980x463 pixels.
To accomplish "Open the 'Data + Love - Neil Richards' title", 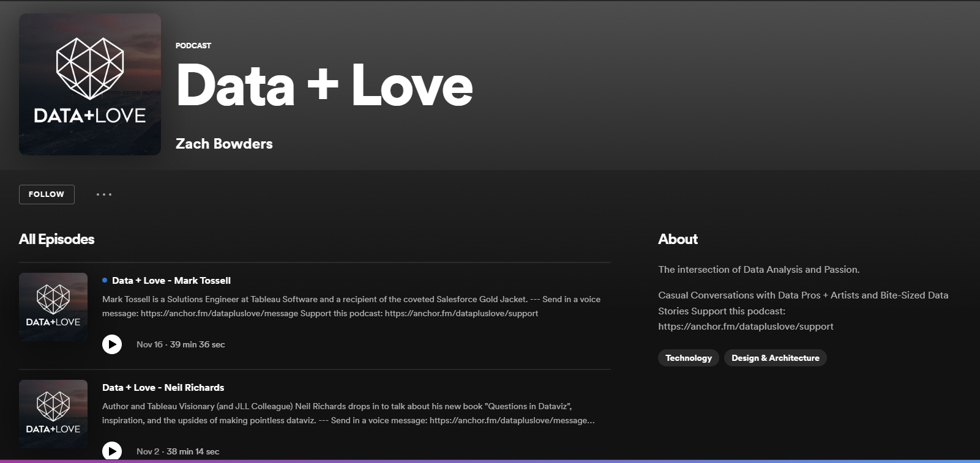I will [x=163, y=388].
